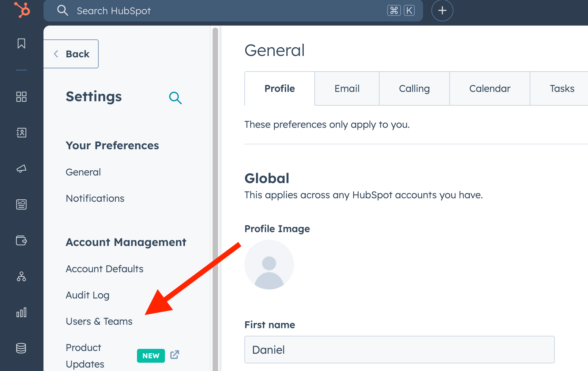Go back with the Back button
588x371 pixels.
click(x=71, y=54)
